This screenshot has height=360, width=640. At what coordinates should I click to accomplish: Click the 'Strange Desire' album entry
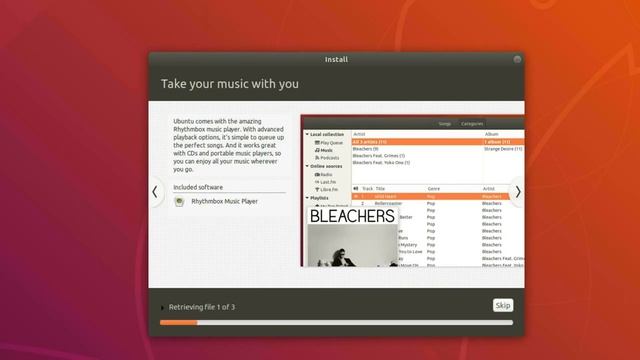pos(503,149)
